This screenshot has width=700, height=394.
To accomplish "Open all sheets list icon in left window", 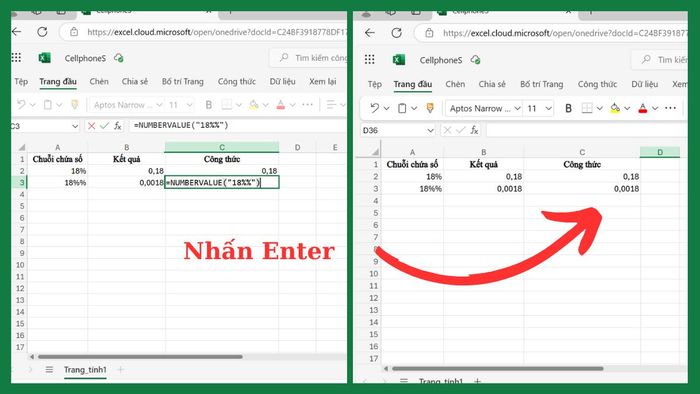I will click(x=49, y=369).
